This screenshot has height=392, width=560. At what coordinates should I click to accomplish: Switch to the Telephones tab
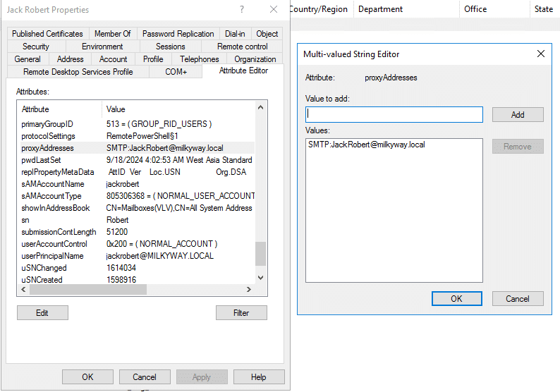coord(200,59)
